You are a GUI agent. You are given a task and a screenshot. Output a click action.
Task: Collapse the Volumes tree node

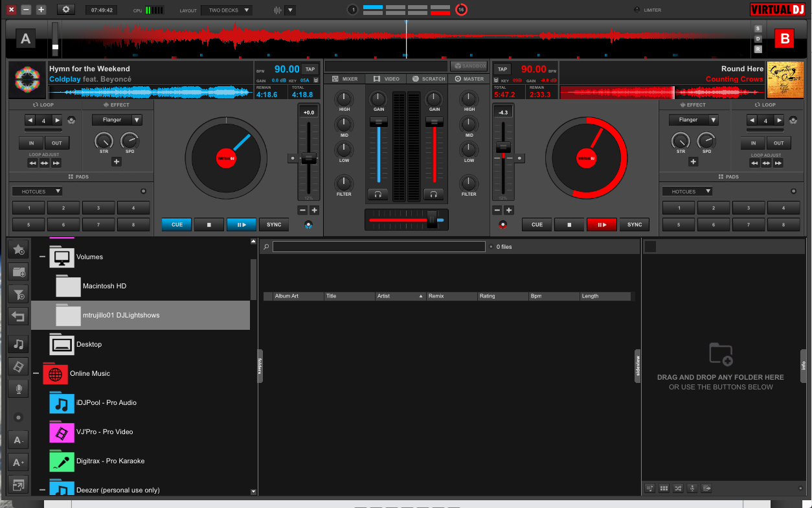pos(43,257)
